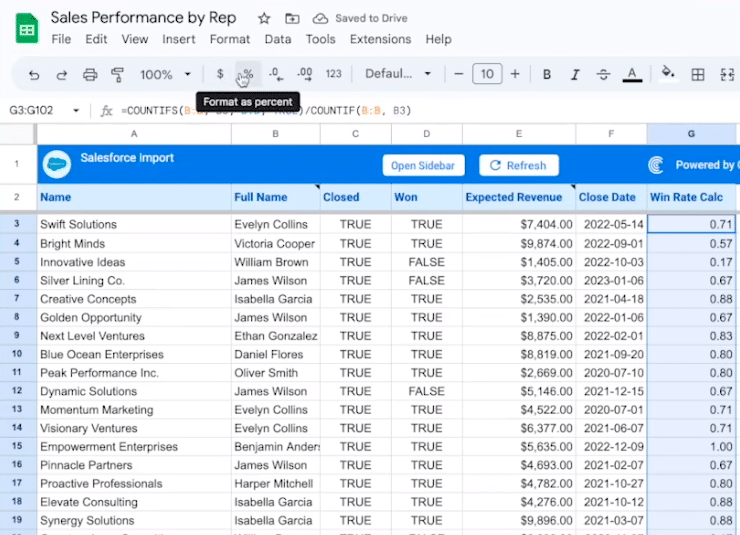This screenshot has width=740, height=535.
Task: Decrease decimal places
Action: [x=275, y=74]
